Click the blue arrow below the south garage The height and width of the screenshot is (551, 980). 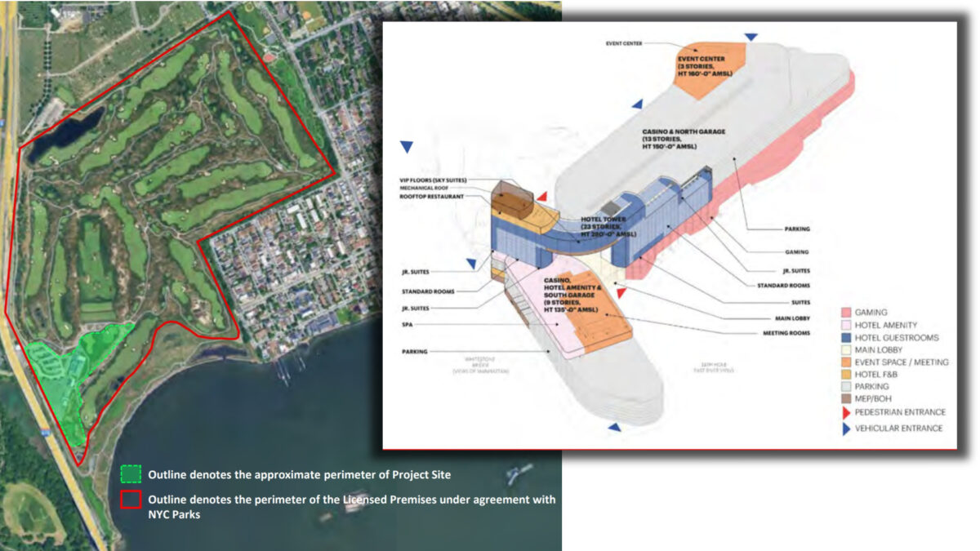pos(613,427)
